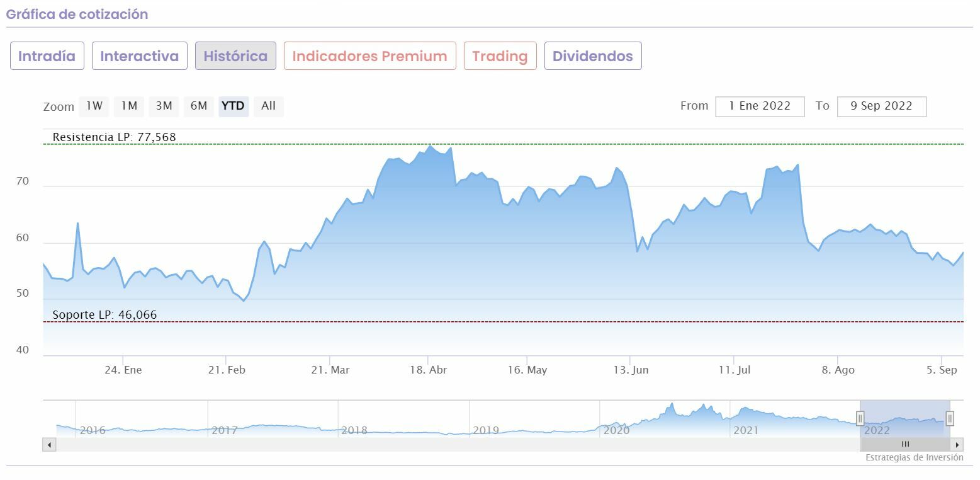Open the Estrategias de Inversión credit link

click(914, 458)
